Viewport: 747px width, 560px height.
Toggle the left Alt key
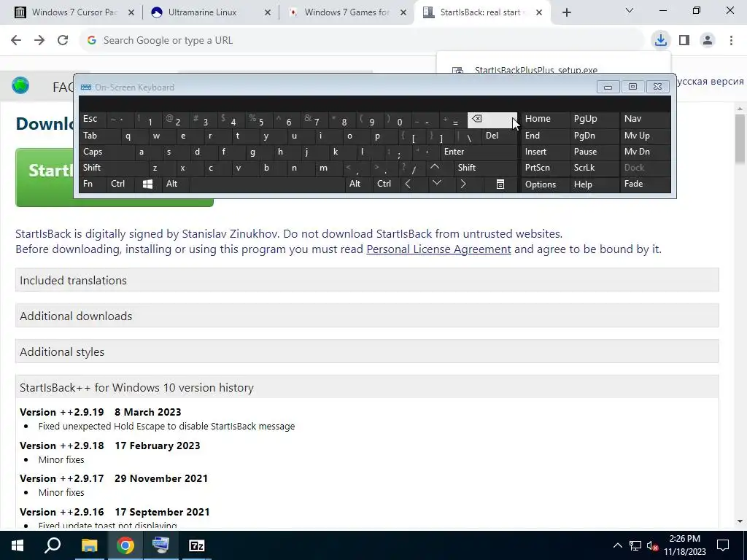click(176, 184)
